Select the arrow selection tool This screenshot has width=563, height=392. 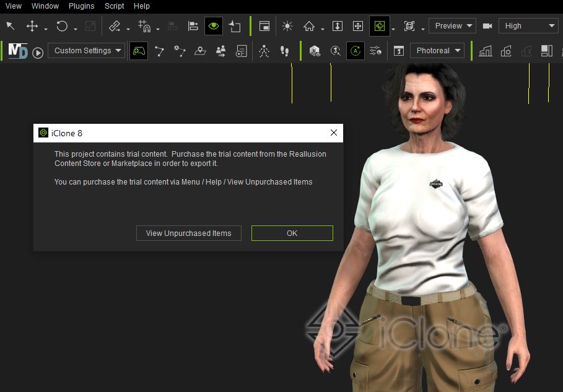(10, 26)
